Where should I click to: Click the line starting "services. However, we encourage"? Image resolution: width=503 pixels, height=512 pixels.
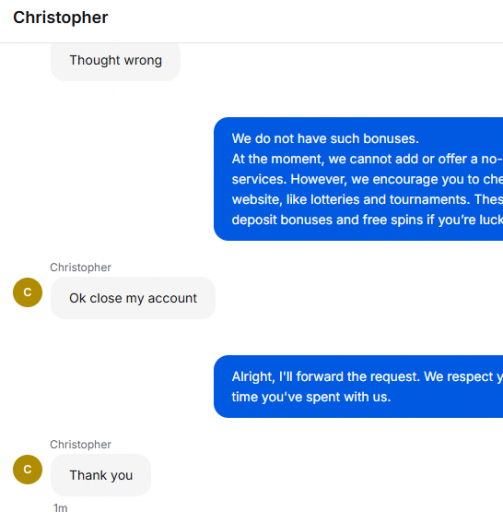pyautogui.click(x=367, y=179)
